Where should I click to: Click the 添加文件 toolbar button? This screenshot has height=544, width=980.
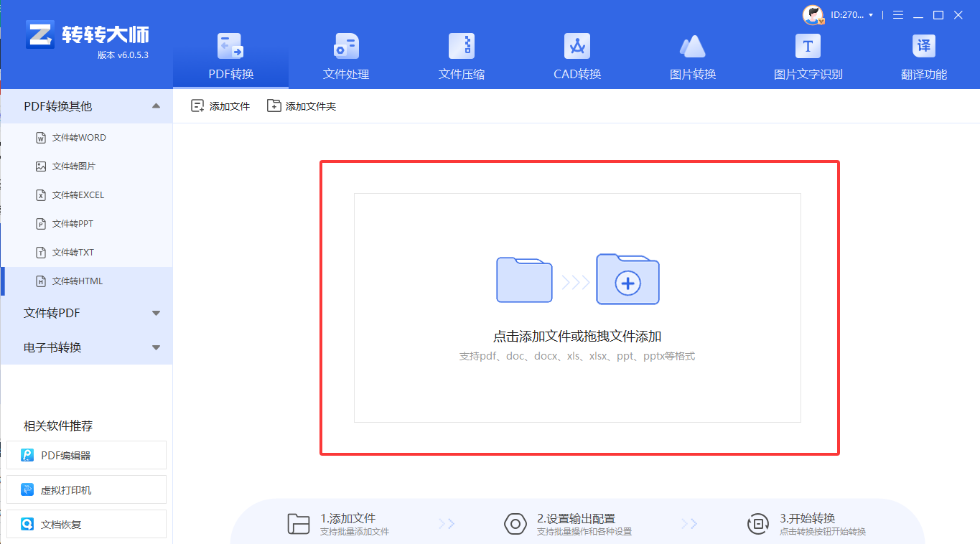220,106
